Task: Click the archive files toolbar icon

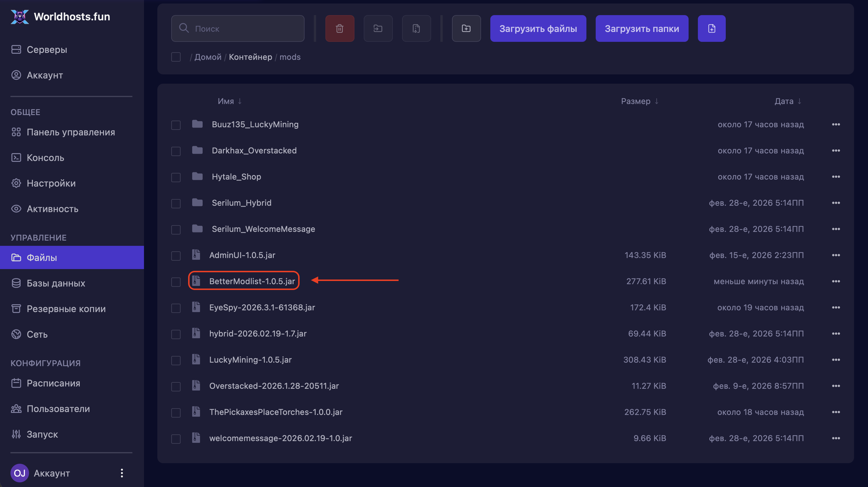Action: pyautogui.click(x=416, y=29)
